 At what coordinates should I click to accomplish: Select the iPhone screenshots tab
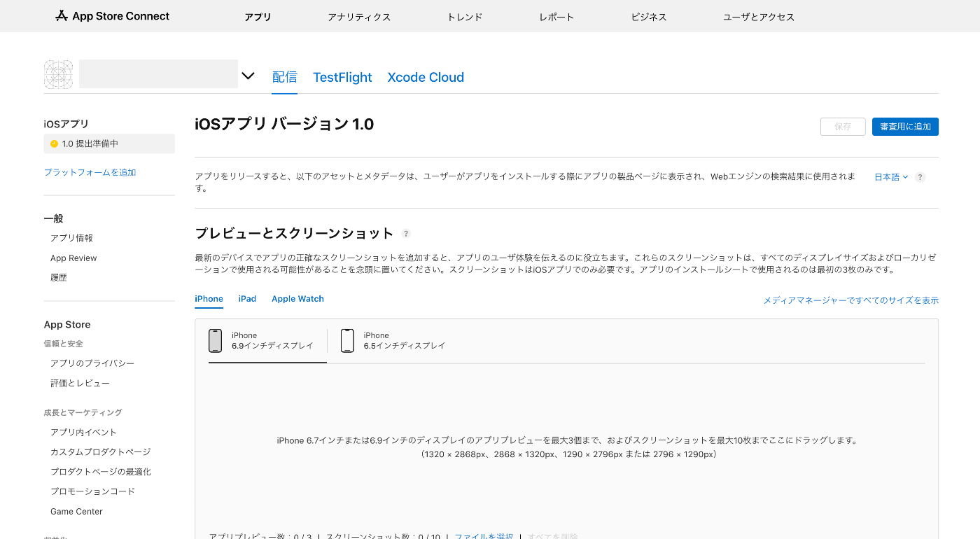pyautogui.click(x=209, y=299)
